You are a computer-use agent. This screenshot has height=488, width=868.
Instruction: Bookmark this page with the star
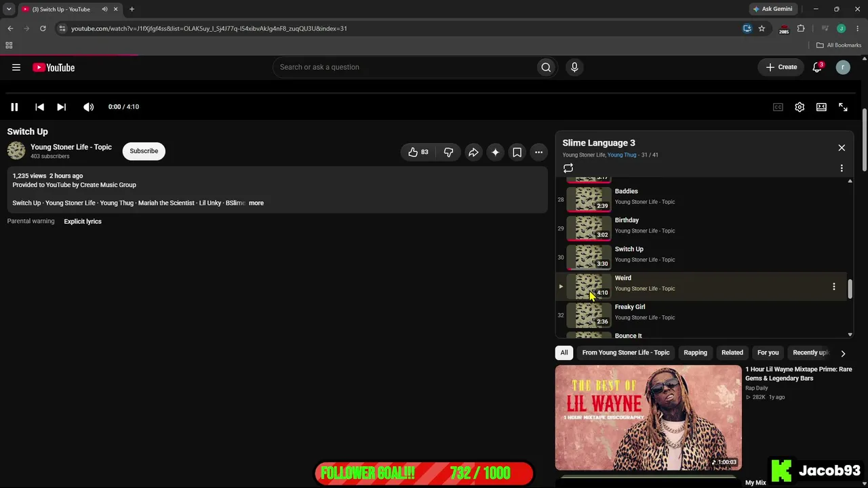762,28
